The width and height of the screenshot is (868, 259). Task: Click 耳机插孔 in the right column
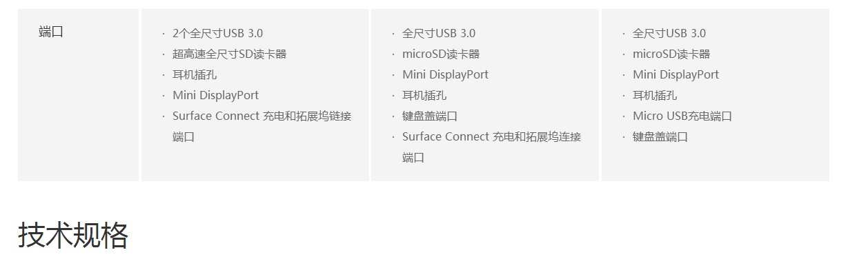click(655, 95)
